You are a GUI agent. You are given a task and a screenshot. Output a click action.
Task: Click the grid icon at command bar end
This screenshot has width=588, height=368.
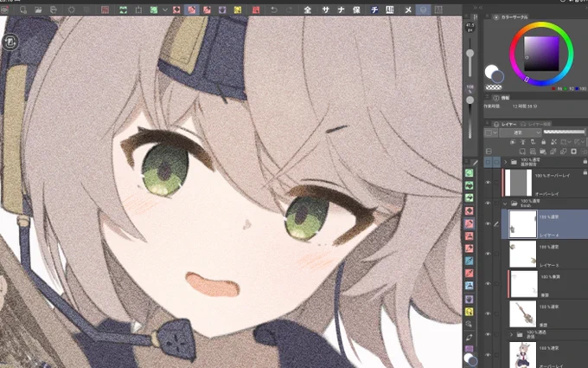point(438,10)
